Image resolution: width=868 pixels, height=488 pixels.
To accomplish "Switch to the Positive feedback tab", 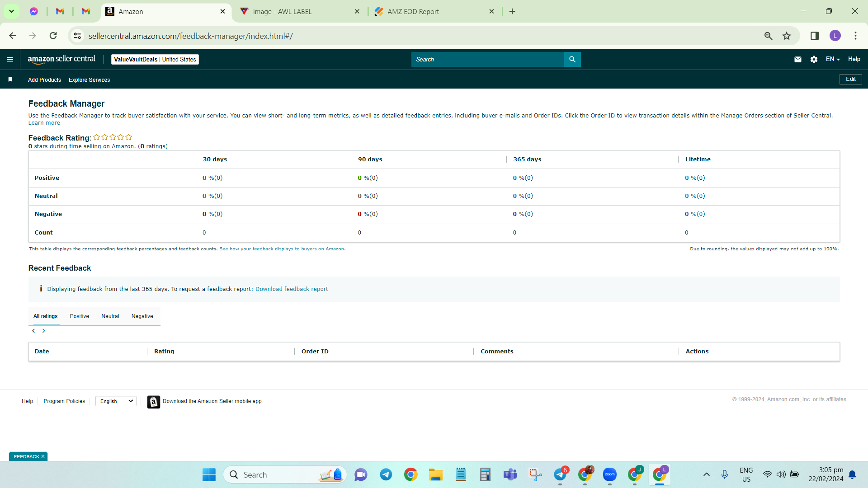I will (80, 316).
